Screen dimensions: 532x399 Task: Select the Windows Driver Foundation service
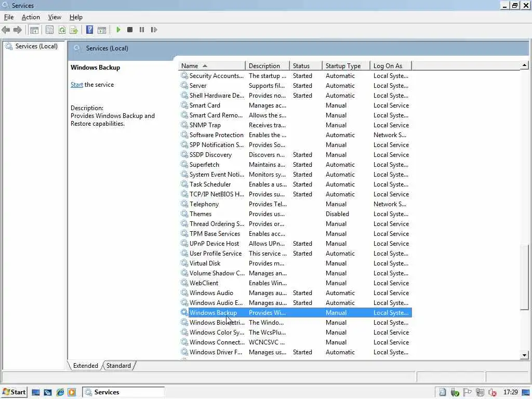point(296,352)
